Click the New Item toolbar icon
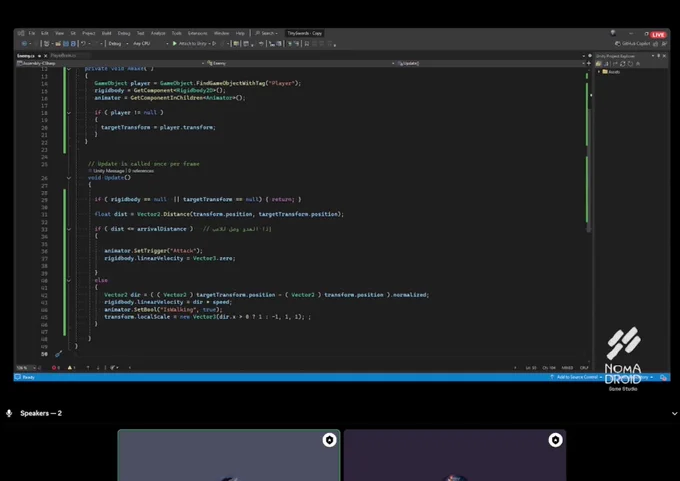Screen dimensions: 680x481 (46, 44)
